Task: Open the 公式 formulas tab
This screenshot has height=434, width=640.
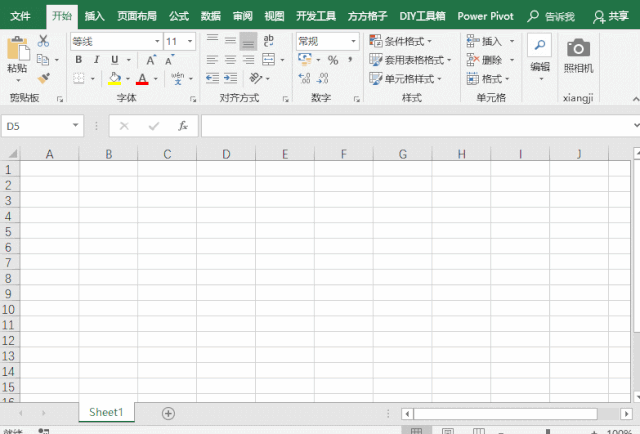Action: 178,16
